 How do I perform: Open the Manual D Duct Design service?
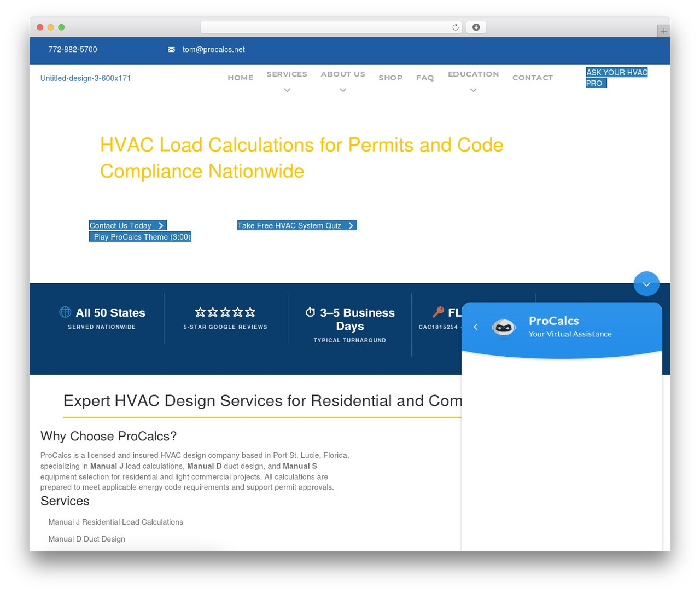[x=87, y=539]
